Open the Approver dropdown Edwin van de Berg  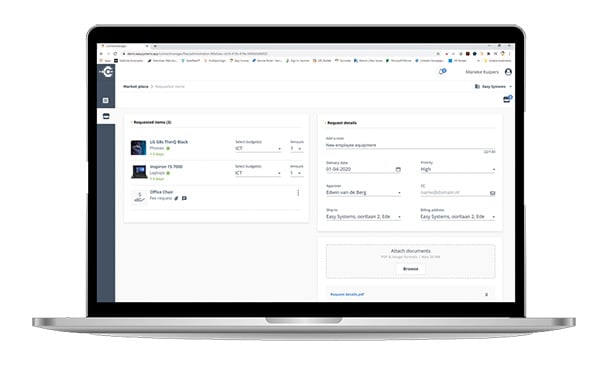363,192
